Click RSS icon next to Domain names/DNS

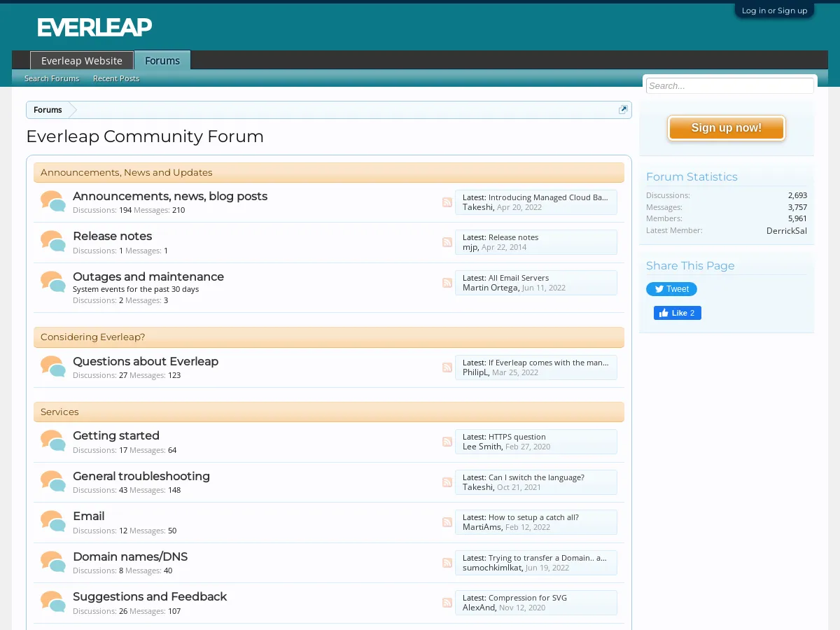coord(447,562)
